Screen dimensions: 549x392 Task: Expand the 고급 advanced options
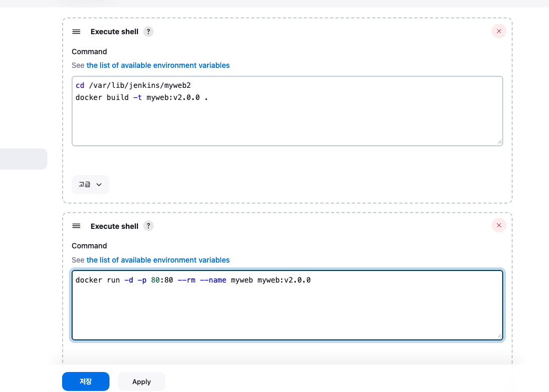click(91, 185)
